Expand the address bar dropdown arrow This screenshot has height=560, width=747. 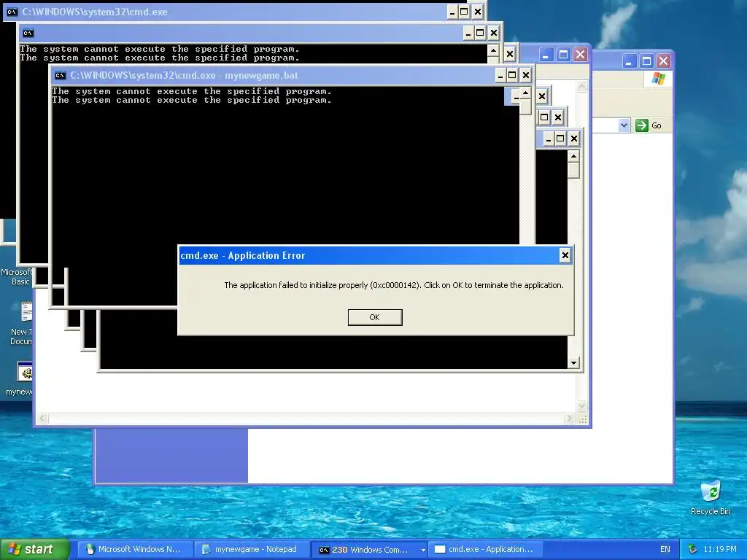624,125
